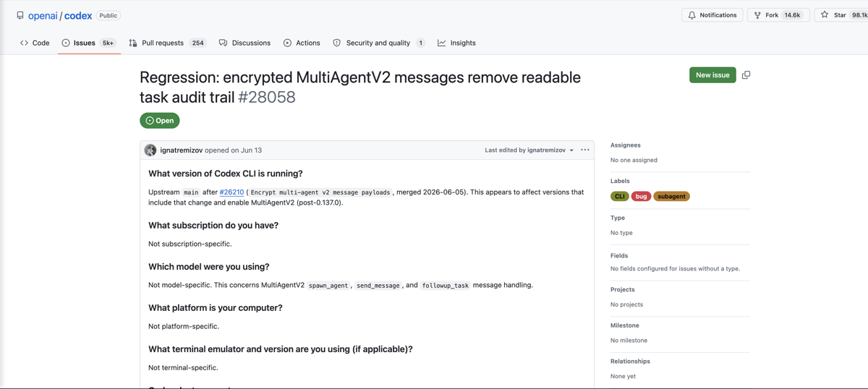Open the issue's three-dot options menu

[585, 150]
